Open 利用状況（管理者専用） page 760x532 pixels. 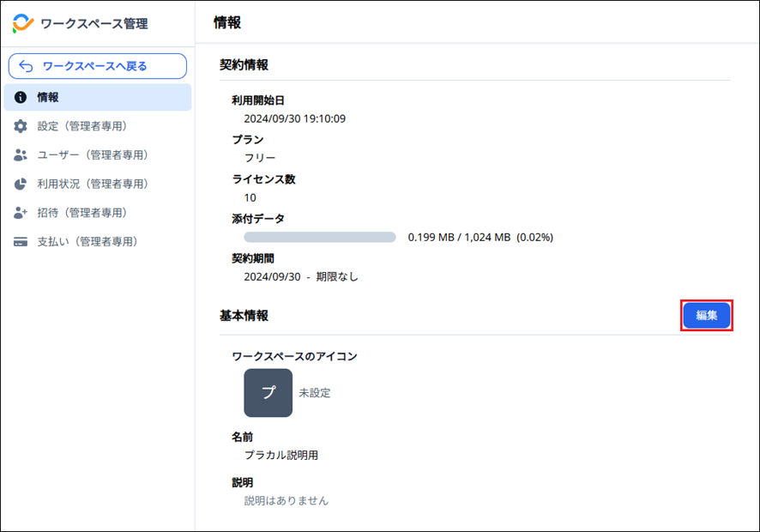point(93,184)
